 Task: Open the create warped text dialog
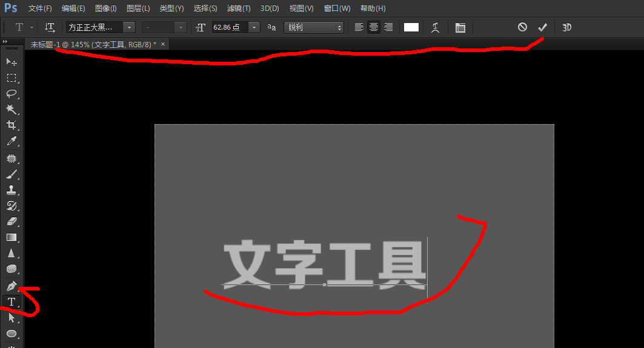[436, 27]
